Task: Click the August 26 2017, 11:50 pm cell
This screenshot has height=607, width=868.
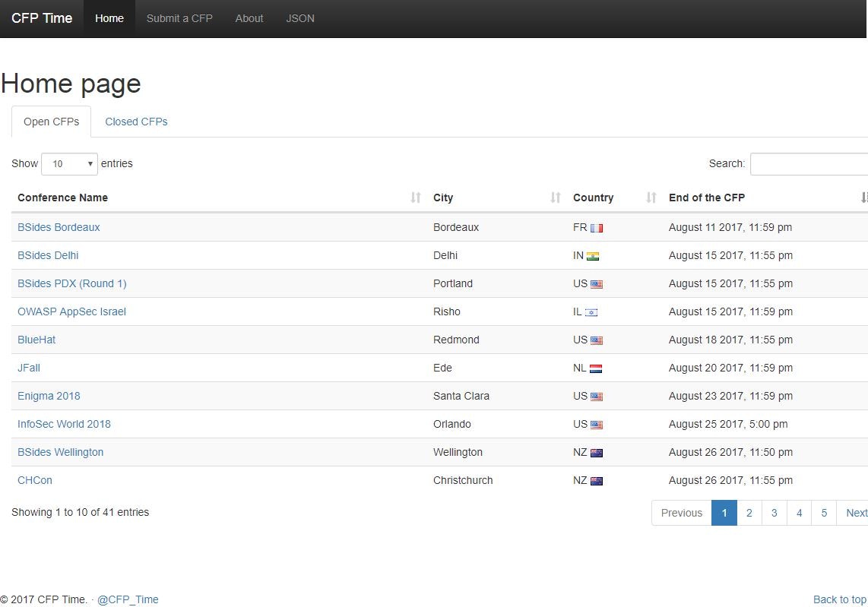Action: point(730,453)
